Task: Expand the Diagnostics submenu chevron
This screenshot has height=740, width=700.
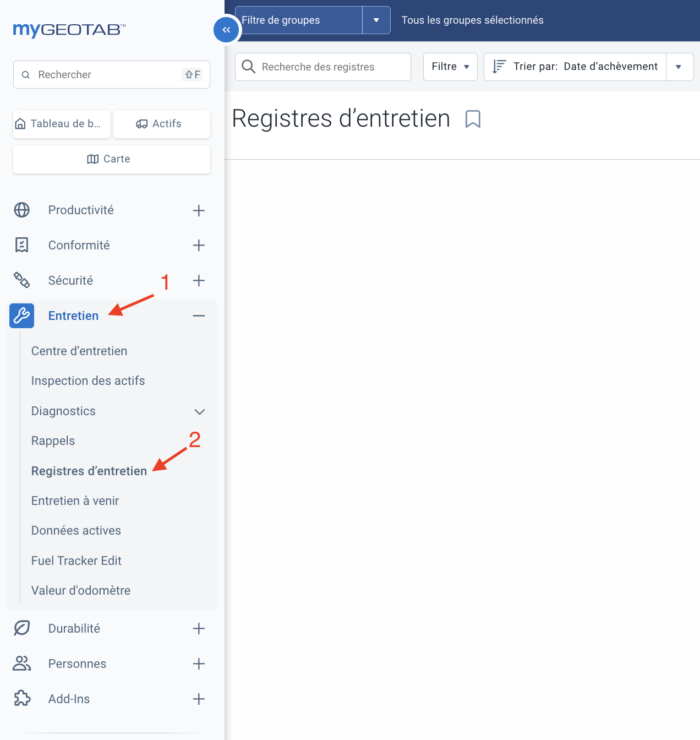Action: [x=200, y=412]
